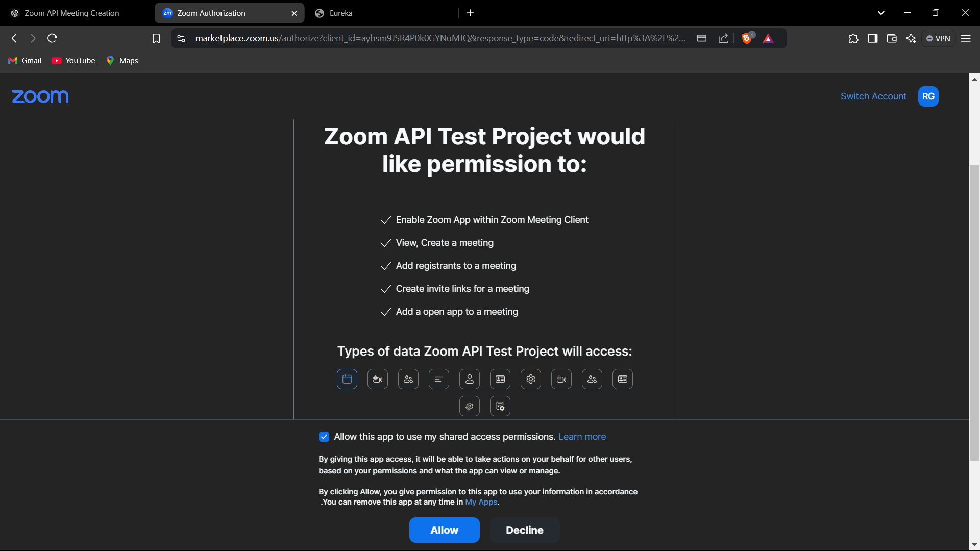Reload the Zoom authorization page

[x=52, y=38]
